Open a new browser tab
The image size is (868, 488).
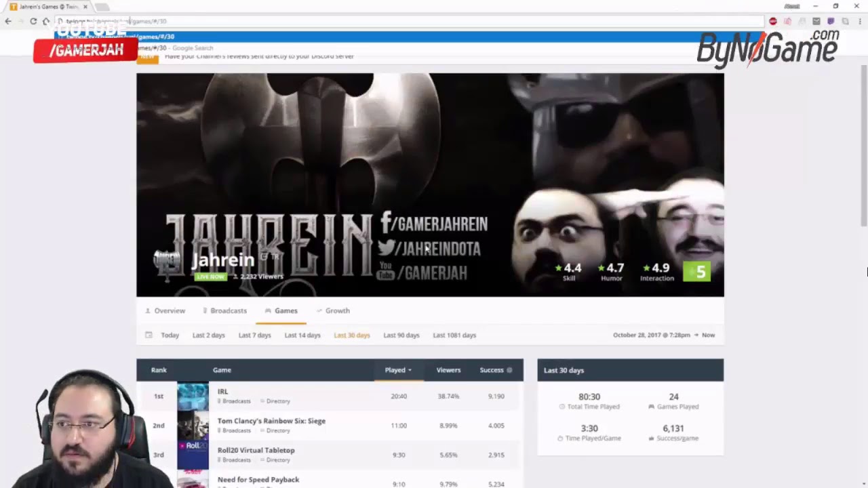click(x=102, y=7)
